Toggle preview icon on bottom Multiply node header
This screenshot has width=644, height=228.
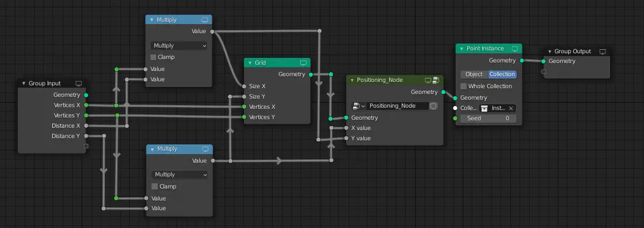[205, 149]
